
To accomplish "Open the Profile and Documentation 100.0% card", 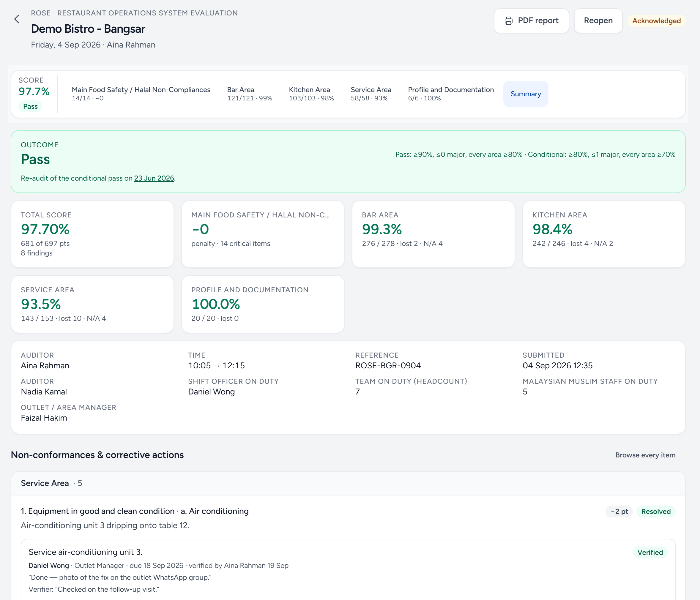I will 263,304.
